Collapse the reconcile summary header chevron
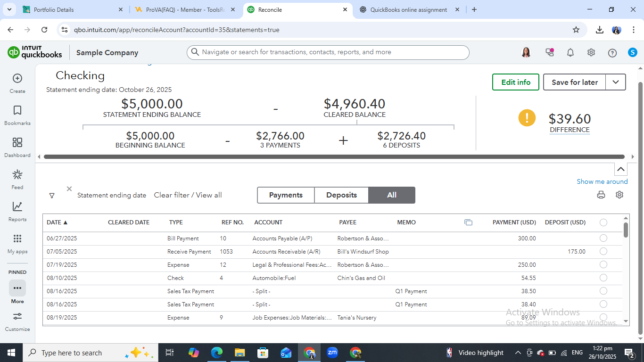The image size is (644, 362). pyautogui.click(x=621, y=169)
